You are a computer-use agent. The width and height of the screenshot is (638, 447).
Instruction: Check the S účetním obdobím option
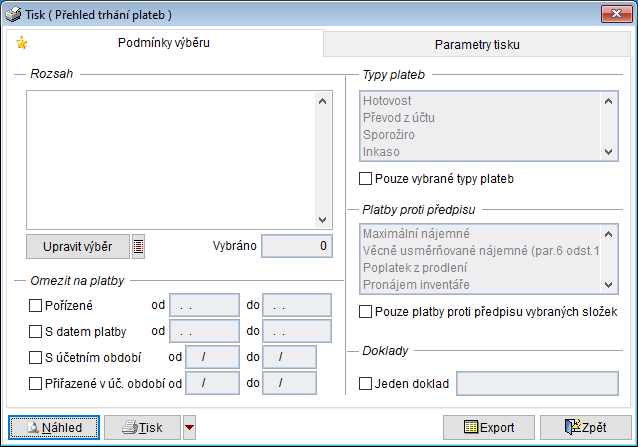[x=37, y=356]
